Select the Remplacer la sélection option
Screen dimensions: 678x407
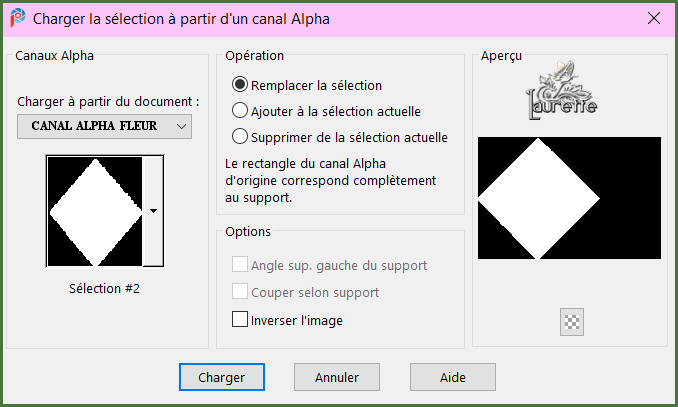tap(240, 85)
